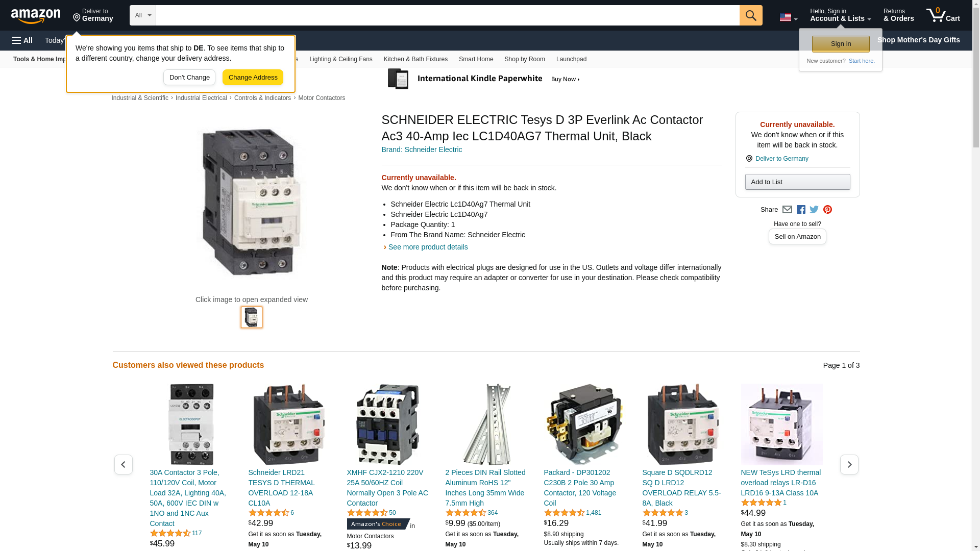Share product on Pinterest icon
This screenshot has height=551, width=980.
point(827,210)
